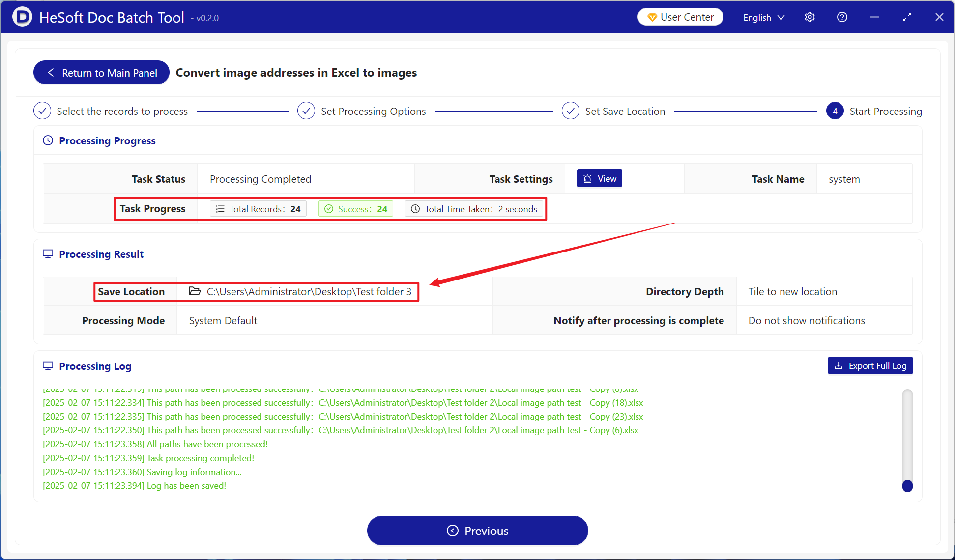The image size is (955, 560).
Task: Click the v0.2.0 version label
Action: (205, 18)
